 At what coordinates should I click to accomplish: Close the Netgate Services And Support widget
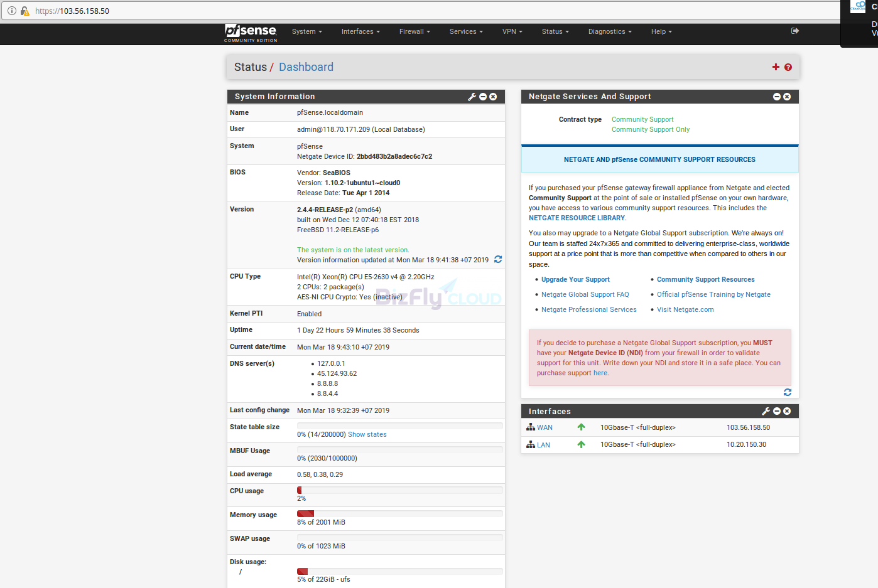[787, 97]
